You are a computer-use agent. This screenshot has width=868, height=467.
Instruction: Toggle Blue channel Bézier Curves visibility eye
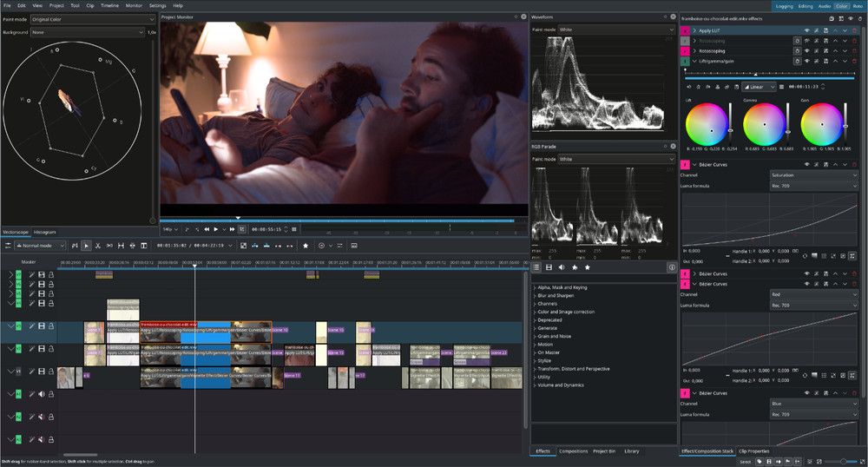(806, 393)
